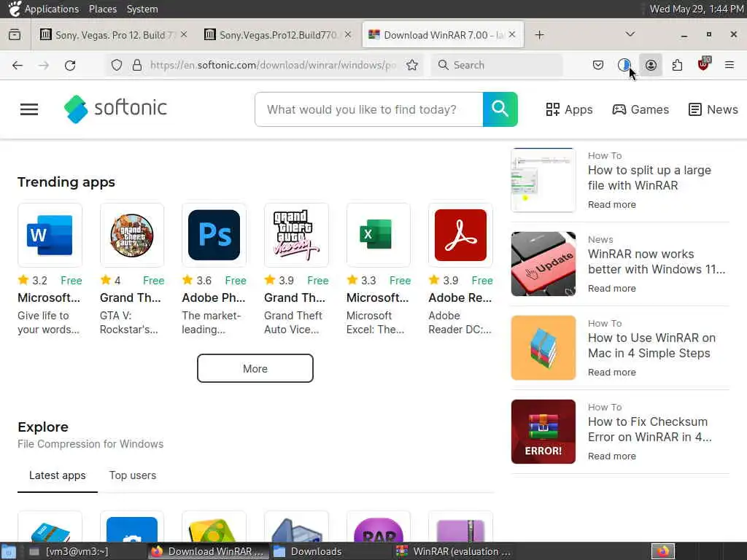
Task: Switch to first Sony Vegas Pro 12 tab
Action: (x=113, y=35)
